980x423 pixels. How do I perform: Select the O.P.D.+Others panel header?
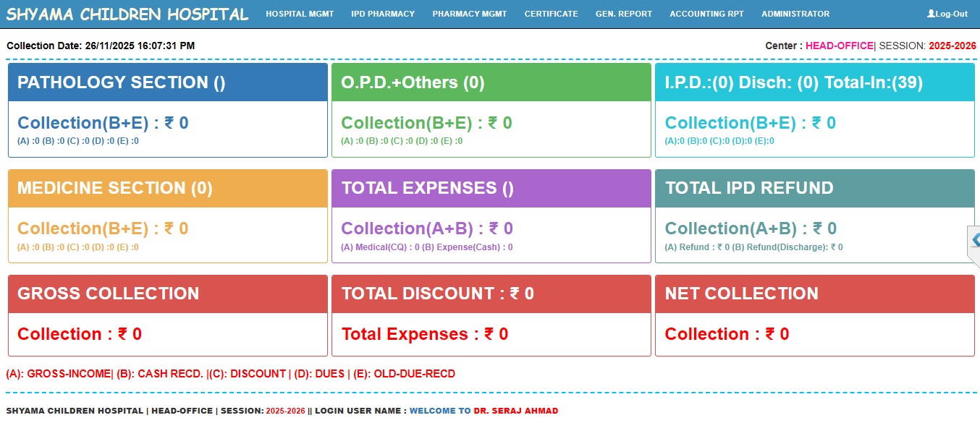click(491, 82)
